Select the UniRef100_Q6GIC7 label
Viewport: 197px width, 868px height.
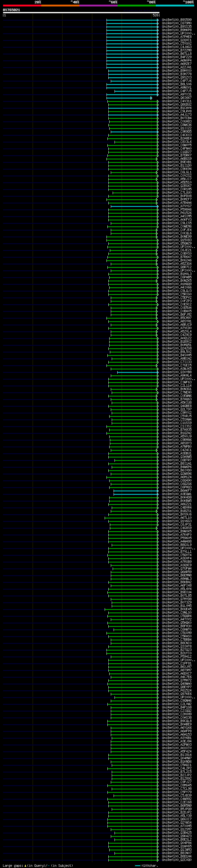click(x=176, y=819)
